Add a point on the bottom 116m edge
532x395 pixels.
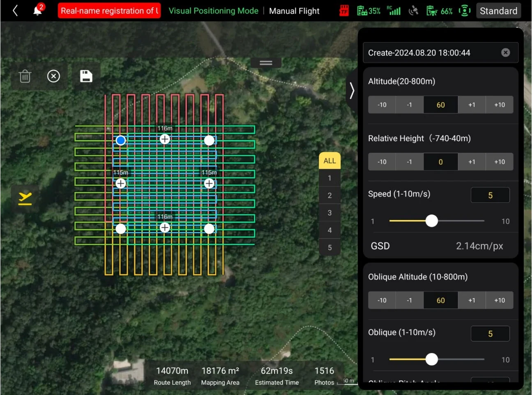[x=165, y=227]
